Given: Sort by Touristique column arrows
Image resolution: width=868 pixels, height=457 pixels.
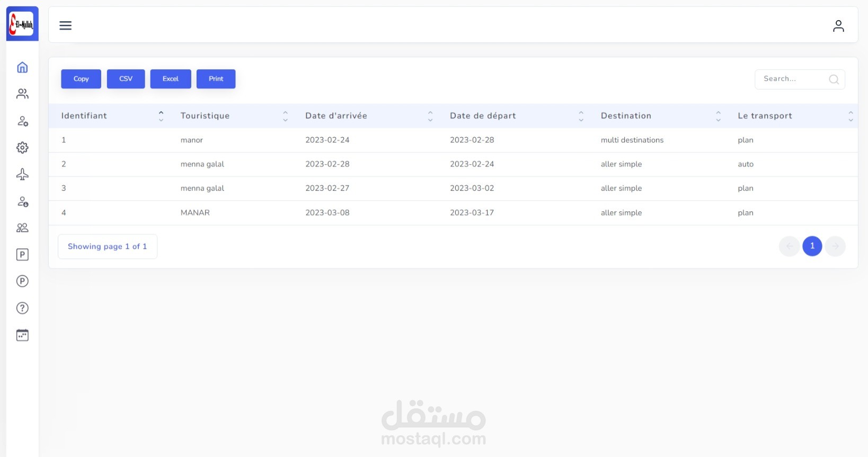Looking at the screenshot, I should coord(285,116).
